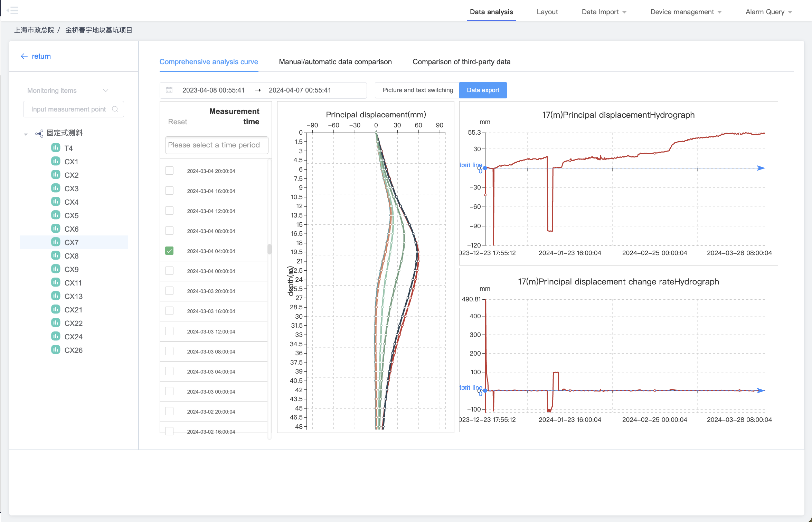Open the Data analysis menu
This screenshot has height=522, width=812.
[491, 12]
